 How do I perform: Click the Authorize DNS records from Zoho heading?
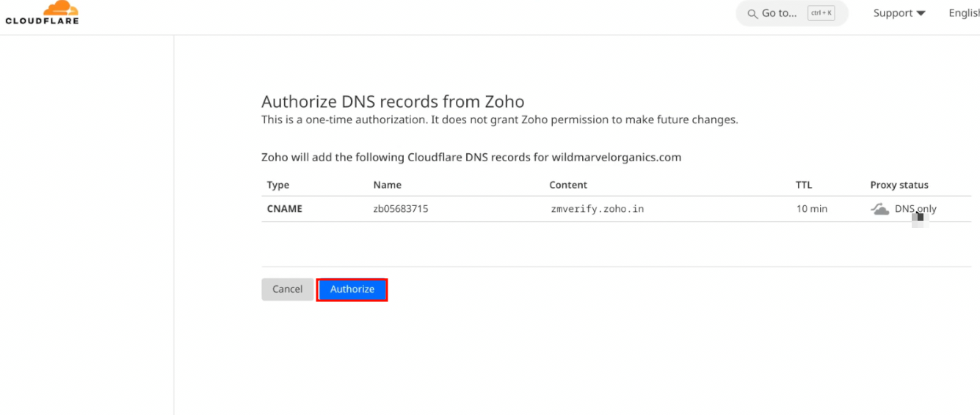393,101
